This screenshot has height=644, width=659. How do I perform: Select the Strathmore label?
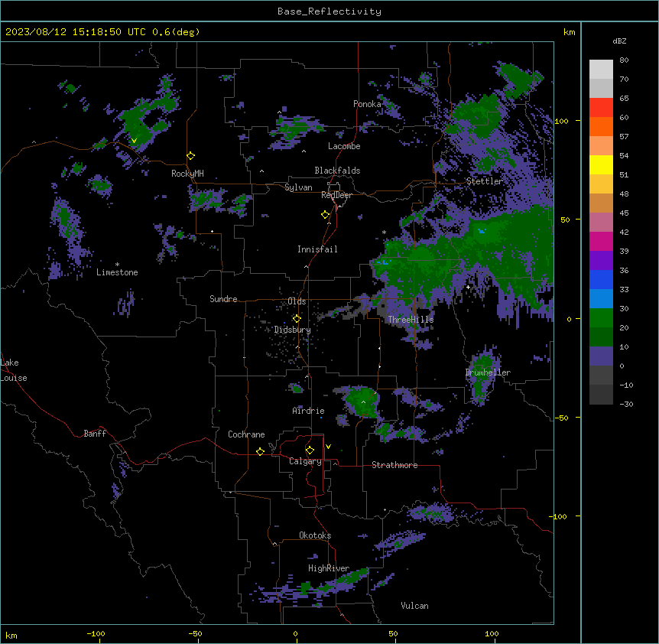394,465
